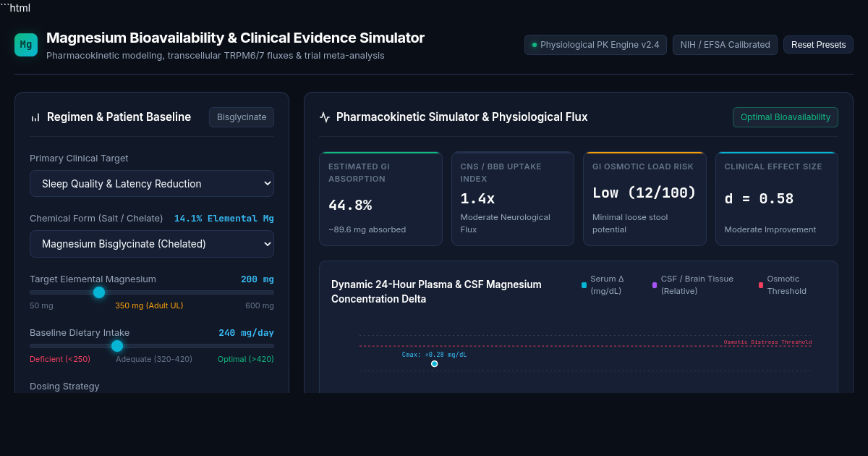The image size is (868, 456).
Task: Click the pulse icon beside Pharmacokinetic Simulator
Action: pos(325,117)
